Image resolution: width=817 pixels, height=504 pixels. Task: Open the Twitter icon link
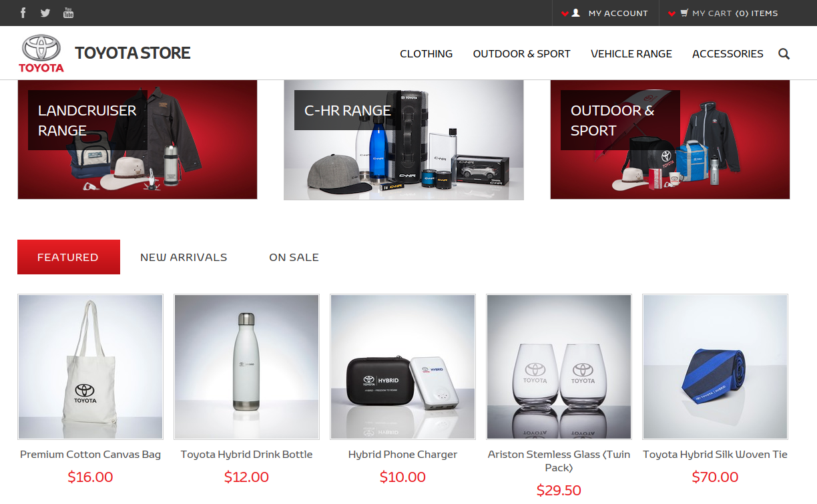(x=45, y=13)
